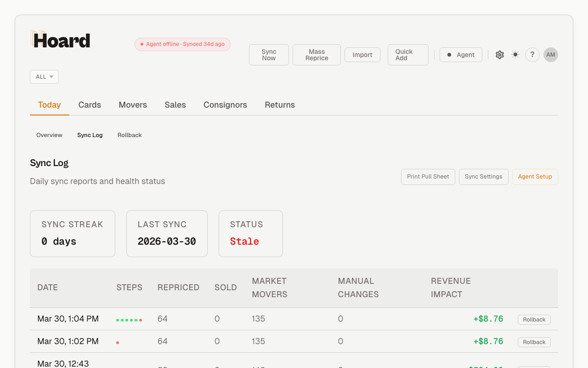Screen dimensions: 588x368
Task: Open help via the question mark icon
Action: click(x=532, y=55)
